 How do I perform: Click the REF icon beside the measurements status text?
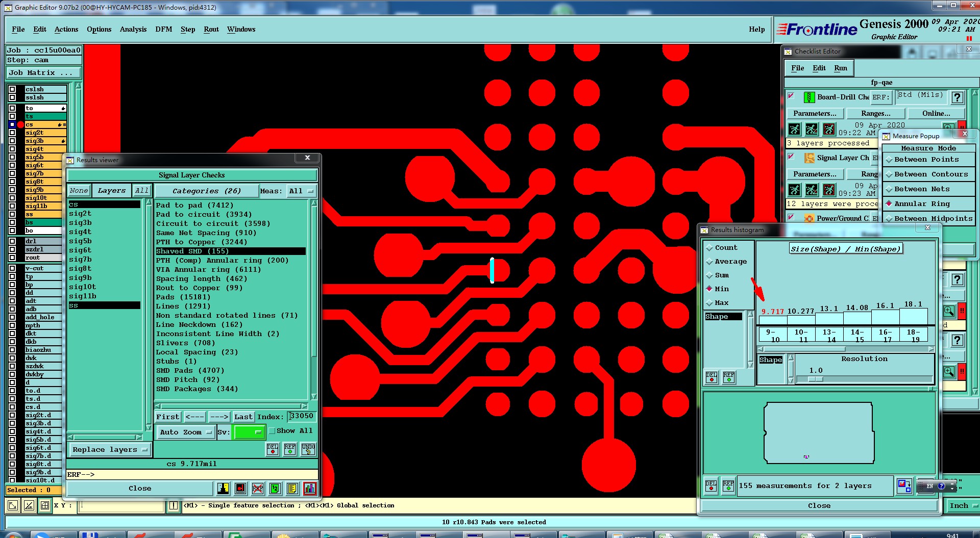(x=728, y=485)
